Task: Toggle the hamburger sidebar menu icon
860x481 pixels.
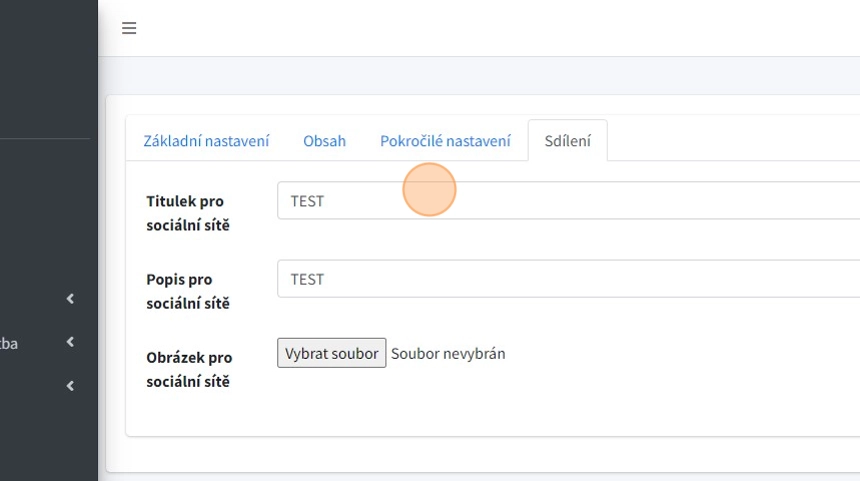Action: click(x=129, y=28)
